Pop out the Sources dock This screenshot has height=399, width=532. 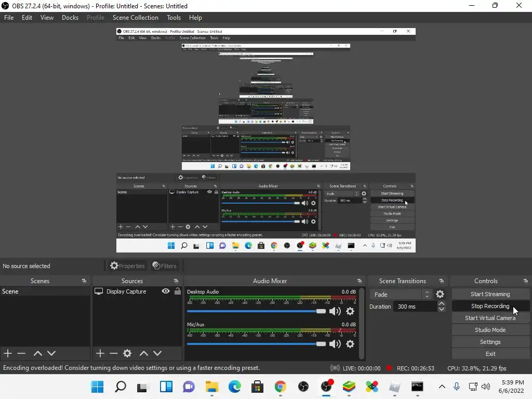click(x=176, y=281)
